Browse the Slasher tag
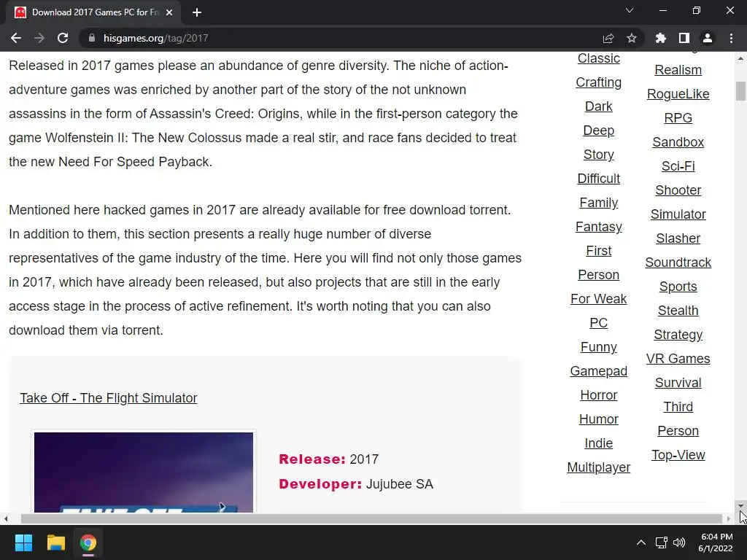Viewport: 747px width, 560px height. [678, 238]
